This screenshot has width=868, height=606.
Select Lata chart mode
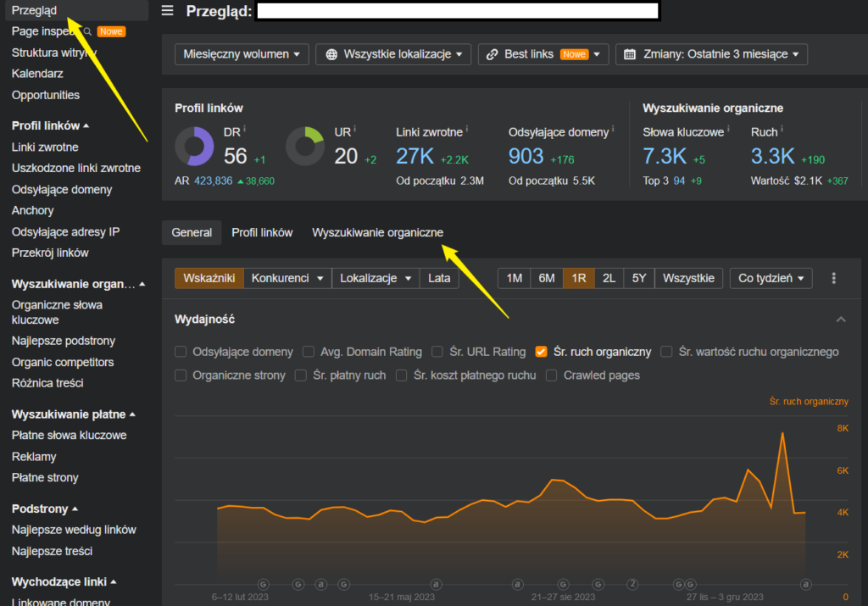click(x=440, y=278)
